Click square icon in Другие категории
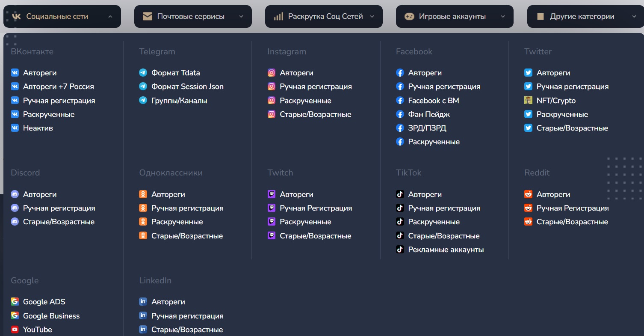Viewport: 644px width, 336px height. click(x=540, y=16)
